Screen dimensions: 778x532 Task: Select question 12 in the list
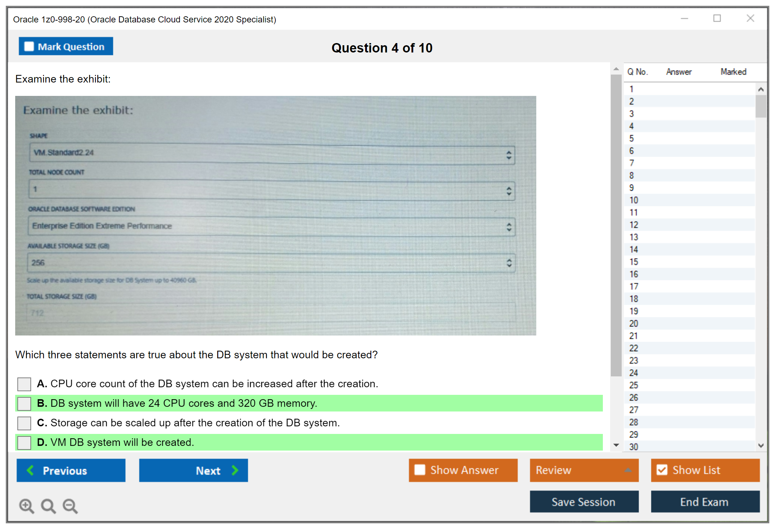pyautogui.click(x=634, y=225)
